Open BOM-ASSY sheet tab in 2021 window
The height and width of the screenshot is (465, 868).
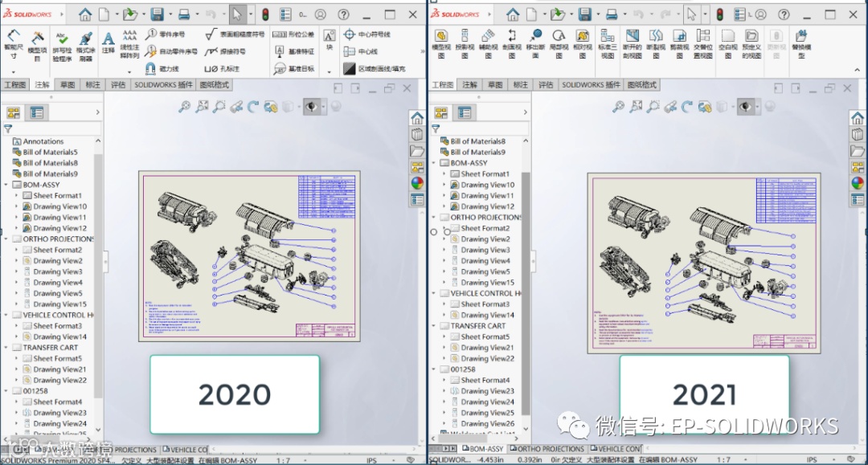coord(483,449)
